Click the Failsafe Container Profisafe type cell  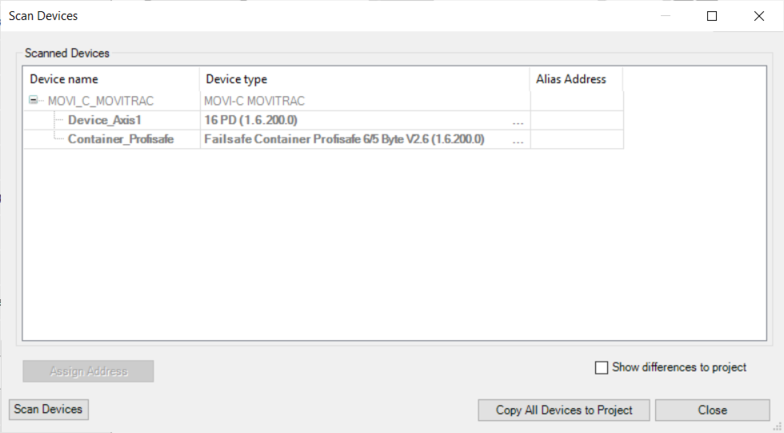350,139
